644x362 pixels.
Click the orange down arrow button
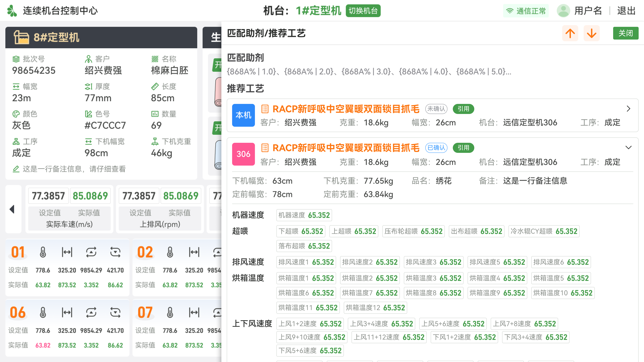pyautogui.click(x=591, y=33)
